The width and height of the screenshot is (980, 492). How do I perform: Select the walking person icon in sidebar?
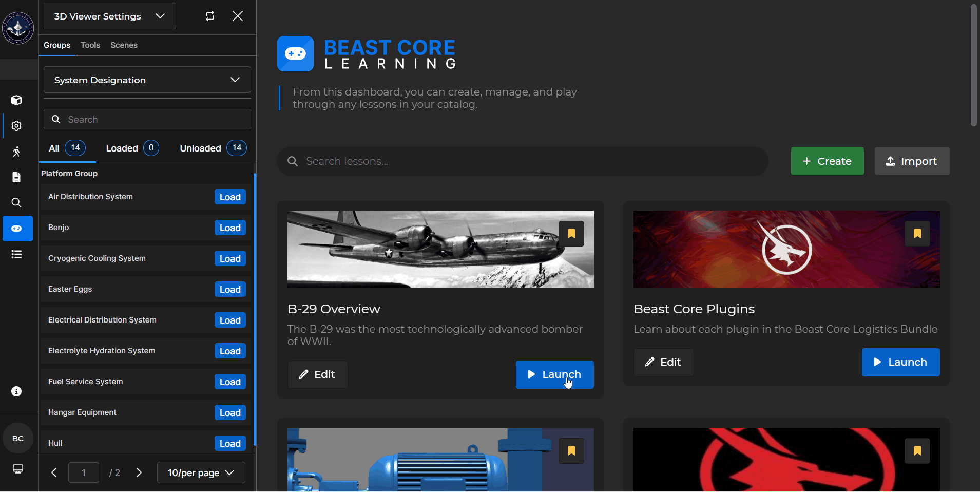(16, 152)
